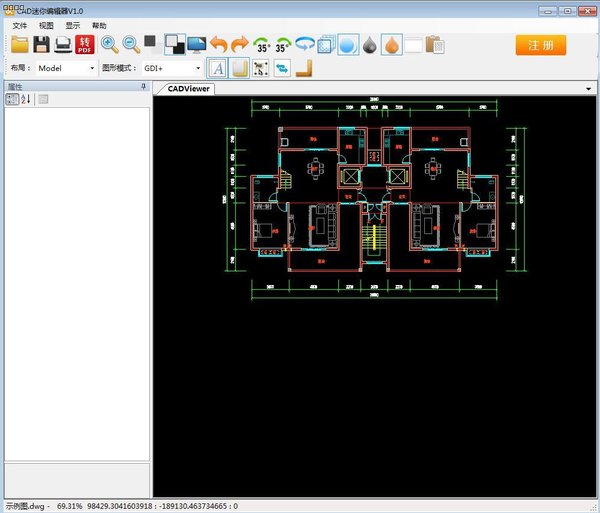The height and width of the screenshot is (513, 600).
Task: Open the 文件 menu
Action: 19,25
